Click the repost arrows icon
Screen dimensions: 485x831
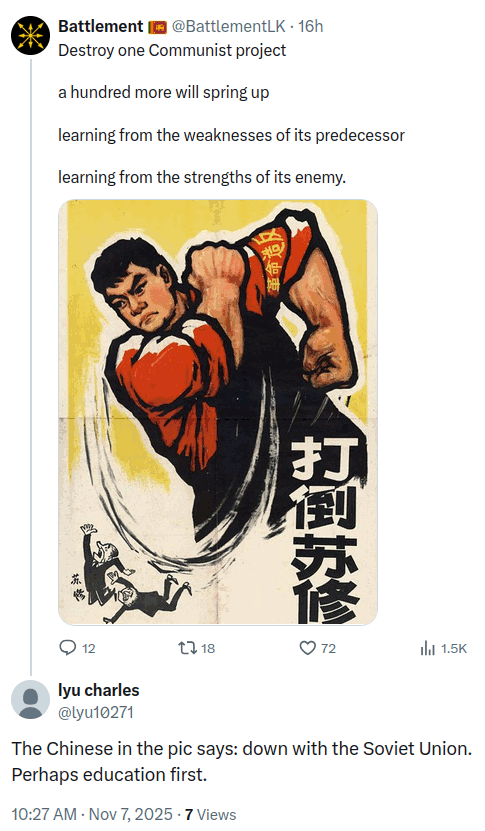point(187,648)
